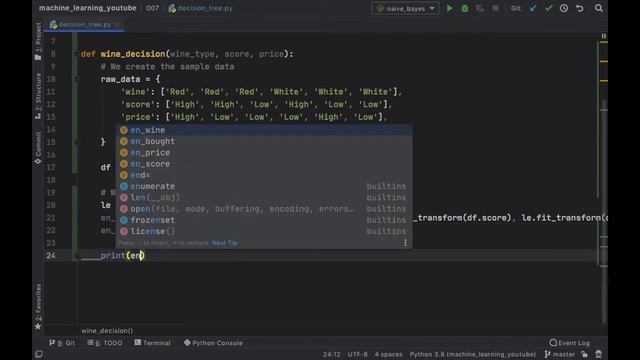Open the Terminal tool window

(153, 343)
